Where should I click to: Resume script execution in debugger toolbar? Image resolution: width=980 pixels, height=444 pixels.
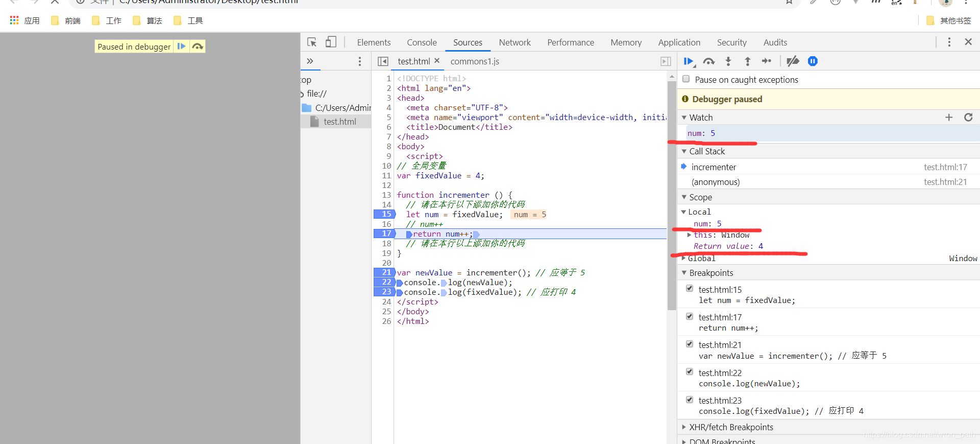[689, 61]
